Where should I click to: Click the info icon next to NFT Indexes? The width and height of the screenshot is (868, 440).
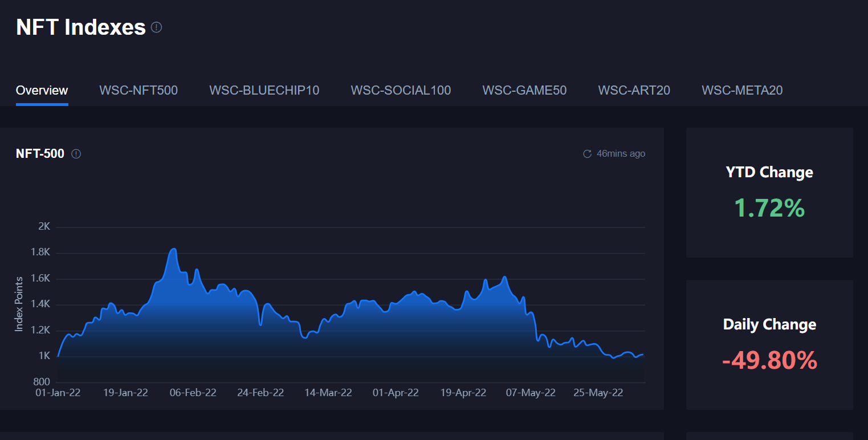click(156, 27)
